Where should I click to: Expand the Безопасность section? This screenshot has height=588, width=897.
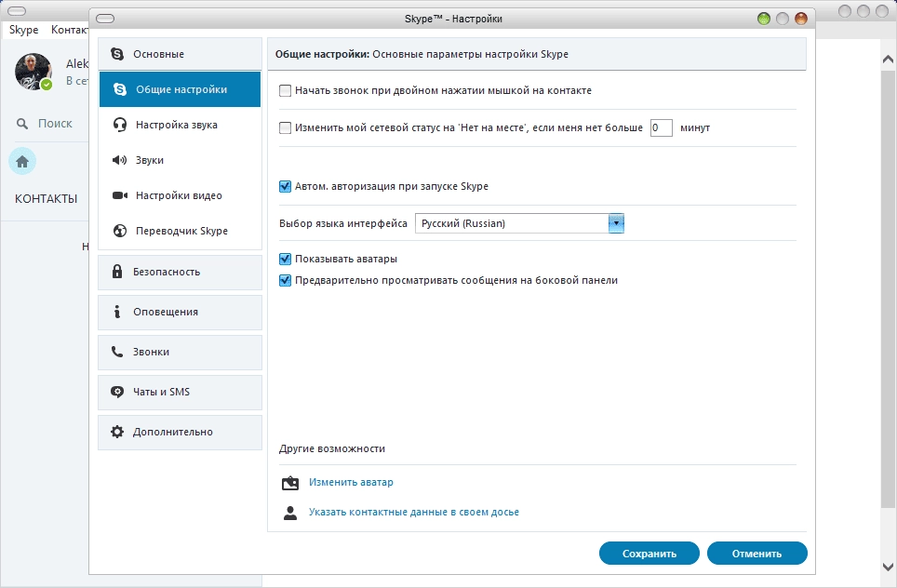(x=180, y=272)
